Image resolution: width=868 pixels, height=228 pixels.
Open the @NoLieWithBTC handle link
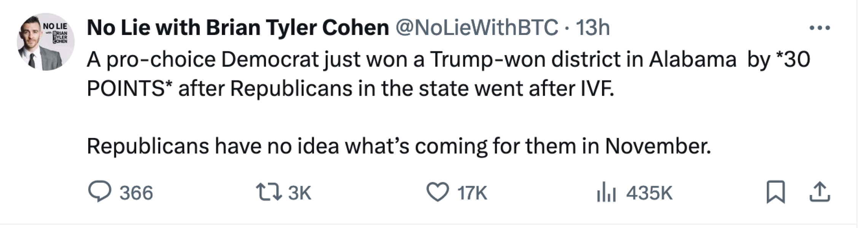477,28
